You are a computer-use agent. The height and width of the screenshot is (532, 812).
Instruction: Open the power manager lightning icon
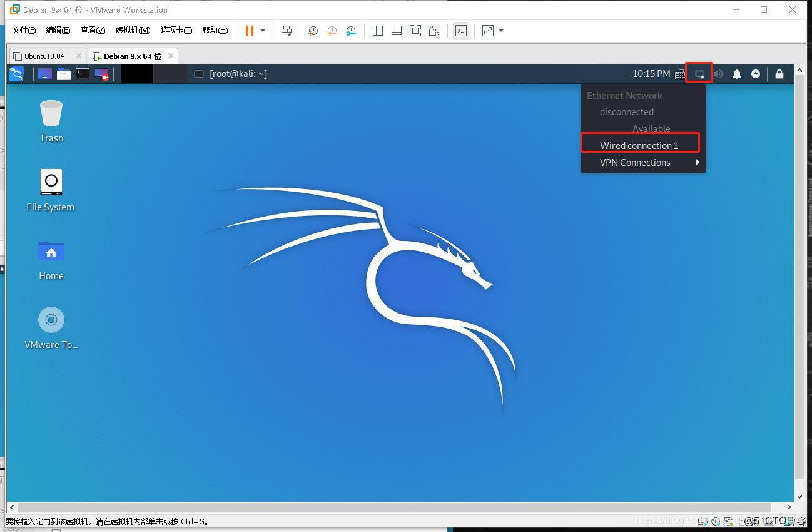(756, 74)
